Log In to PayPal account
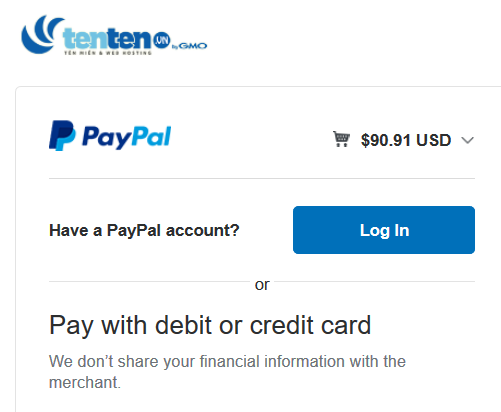The width and height of the screenshot is (501, 412). pyautogui.click(x=384, y=230)
